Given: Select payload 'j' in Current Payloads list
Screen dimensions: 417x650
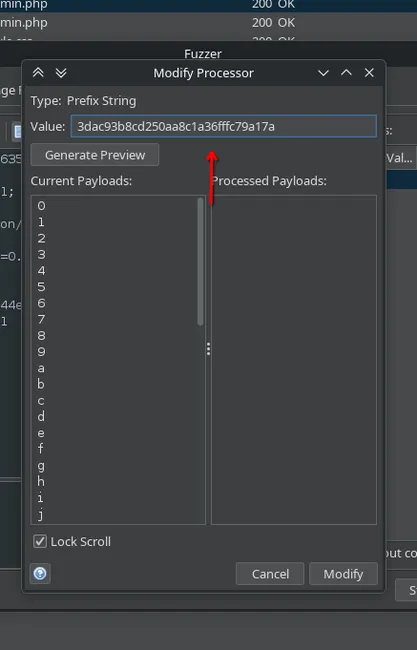Looking at the screenshot, I should point(41,514).
